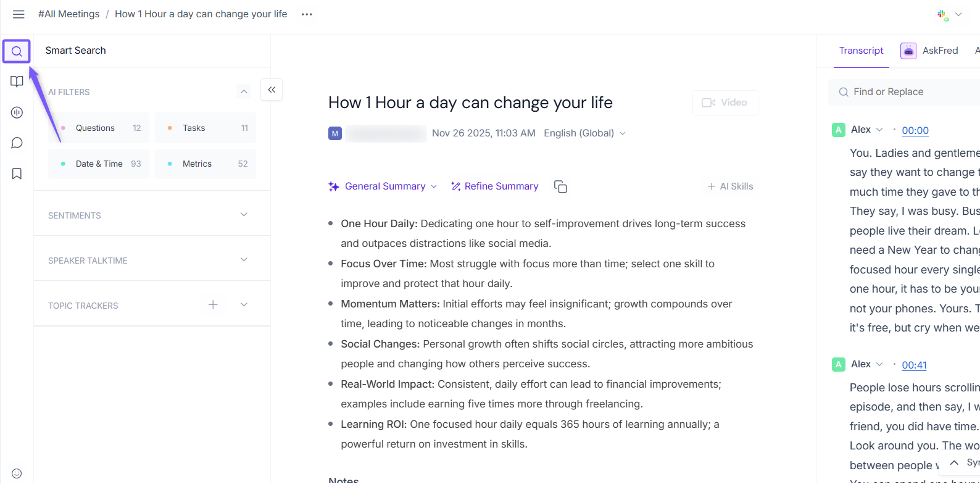This screenshot has width=980, height=484.
Task: Switch to the AskFred tab
Action: 929,51
